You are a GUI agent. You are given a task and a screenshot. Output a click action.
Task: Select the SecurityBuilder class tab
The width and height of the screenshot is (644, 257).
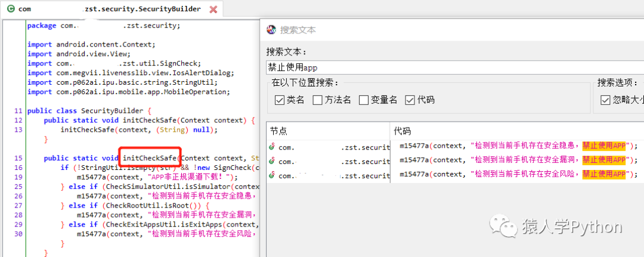click(x=112, y=9)
